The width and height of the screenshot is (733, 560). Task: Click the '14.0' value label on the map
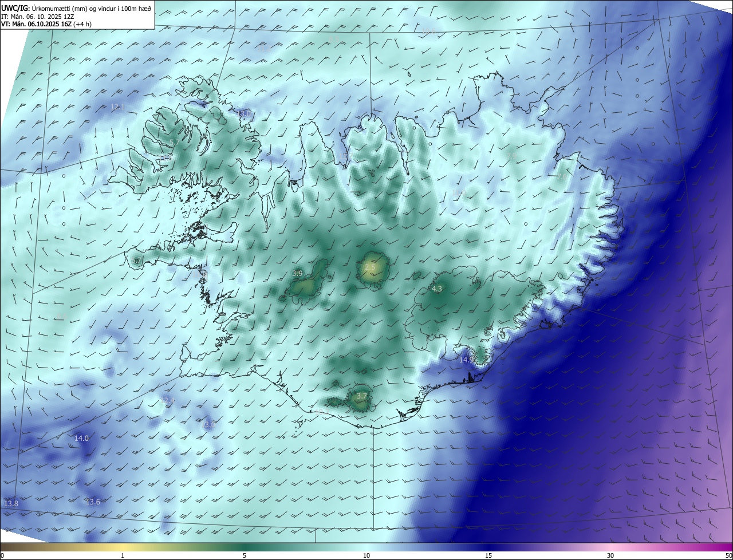point(82,439)
